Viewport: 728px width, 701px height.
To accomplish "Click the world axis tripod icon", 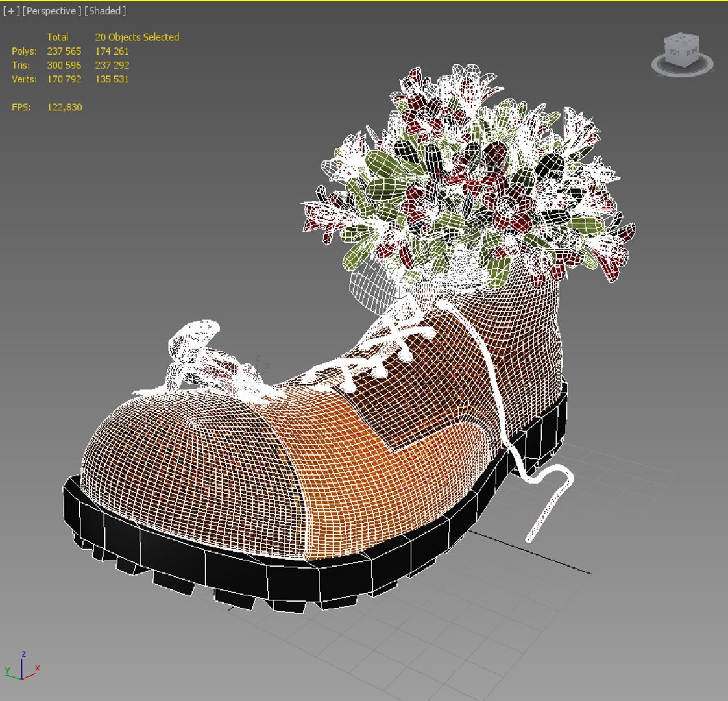I will tap(22, 666).
